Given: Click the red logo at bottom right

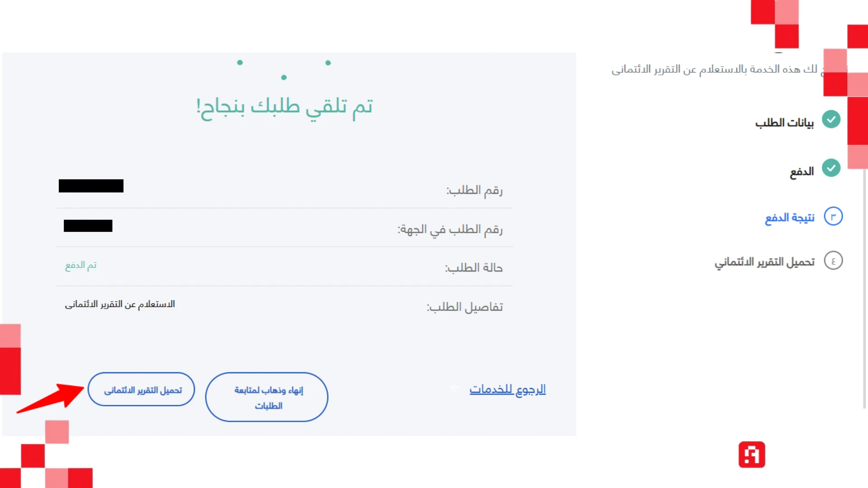Looking at the screenshot, I should point(752,455).
